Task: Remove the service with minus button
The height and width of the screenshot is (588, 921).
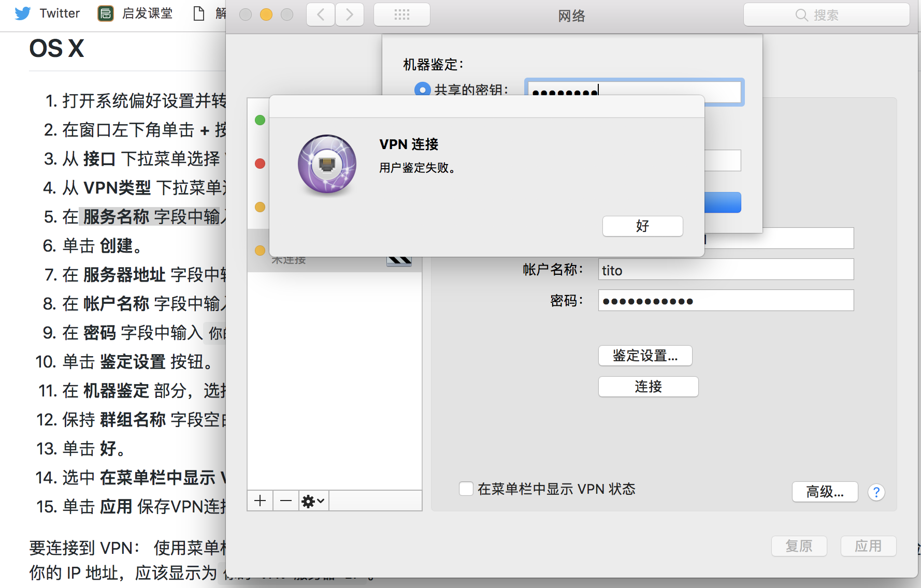Action: [286, 501]
